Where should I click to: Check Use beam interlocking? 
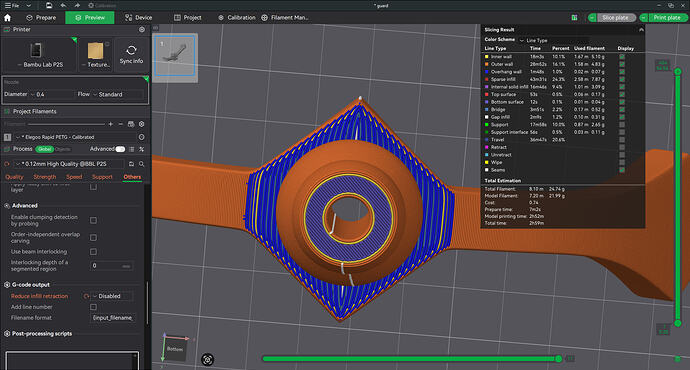[93, 252]
